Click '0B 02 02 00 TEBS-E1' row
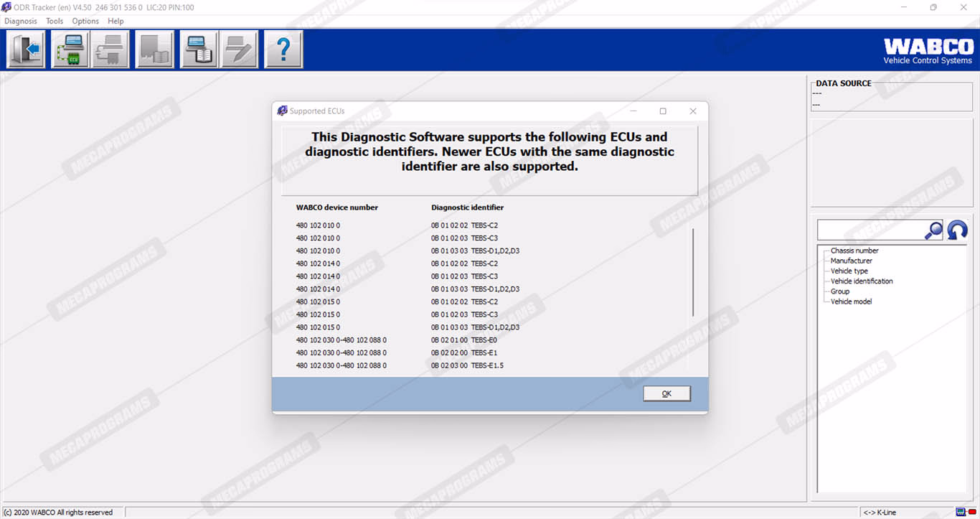Viewport: 980px width, 519px height. point(464,353)
